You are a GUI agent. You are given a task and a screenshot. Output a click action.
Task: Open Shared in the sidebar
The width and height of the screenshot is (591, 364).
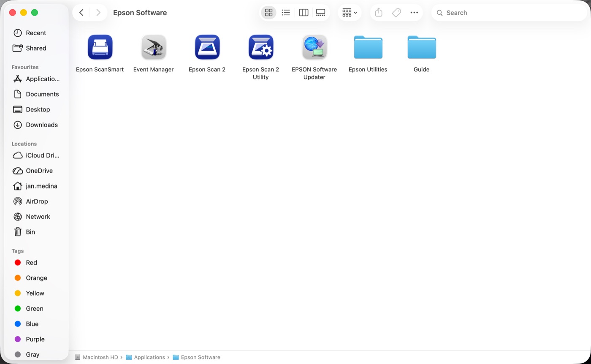coord(36,48)
